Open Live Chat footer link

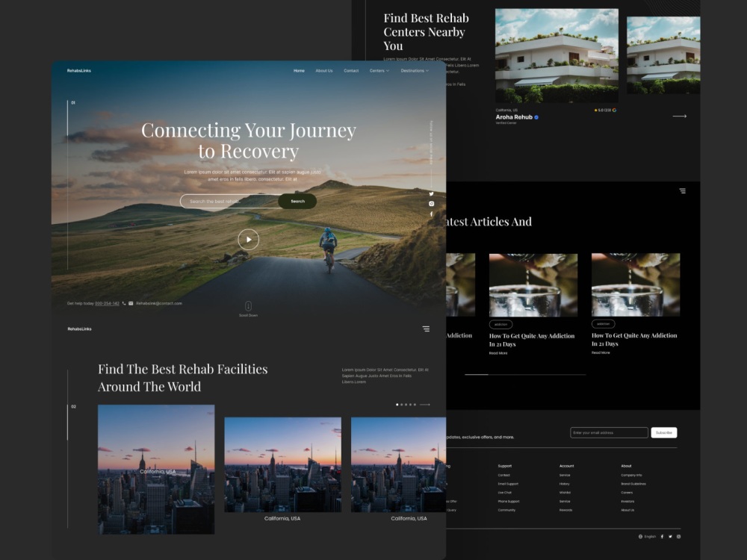pos(504,492)
